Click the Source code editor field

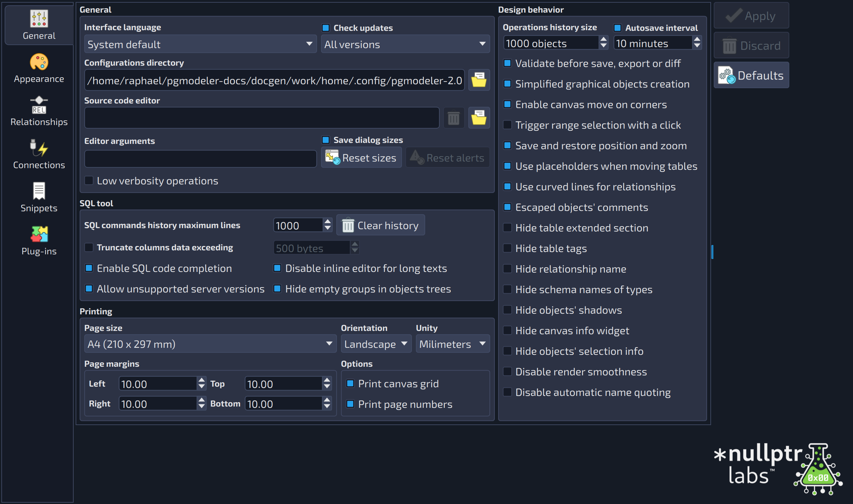tap(262, 118)
